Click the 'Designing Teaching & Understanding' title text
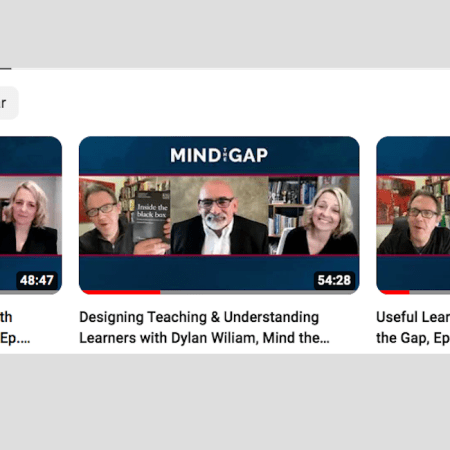The height and width of the screenshot is (450, 450). point(199,317)
